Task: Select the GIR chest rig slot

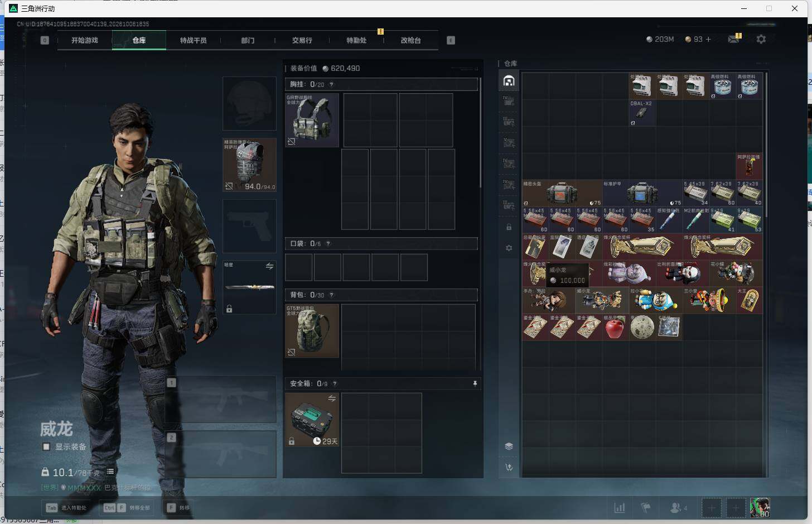Action: click(x=312, y=120)
